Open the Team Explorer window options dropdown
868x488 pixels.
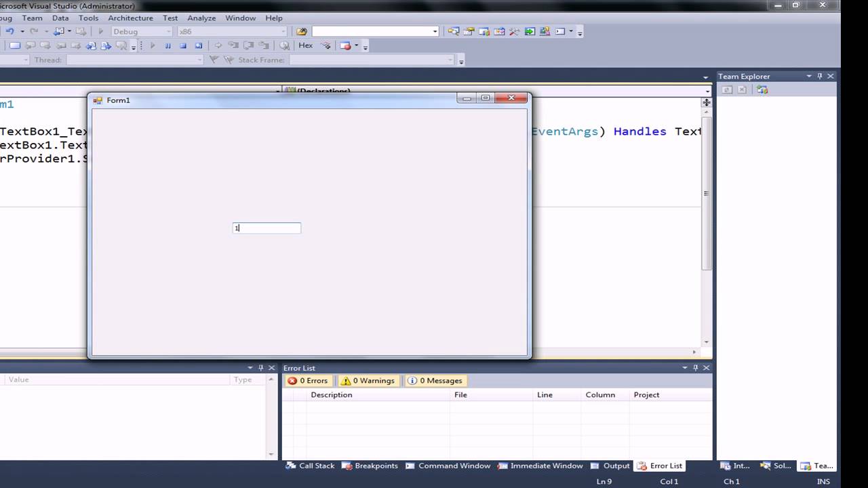tap(809, 76)
